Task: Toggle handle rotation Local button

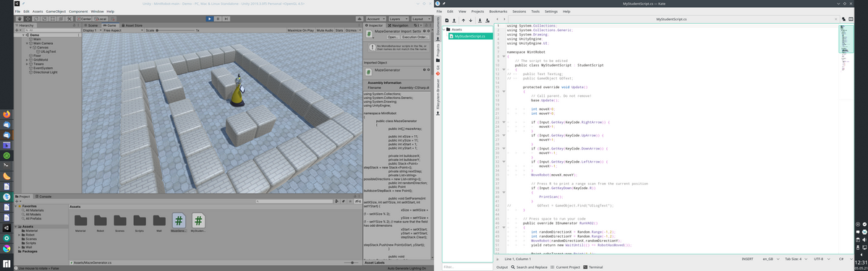Action: click(x=101, y=19)
